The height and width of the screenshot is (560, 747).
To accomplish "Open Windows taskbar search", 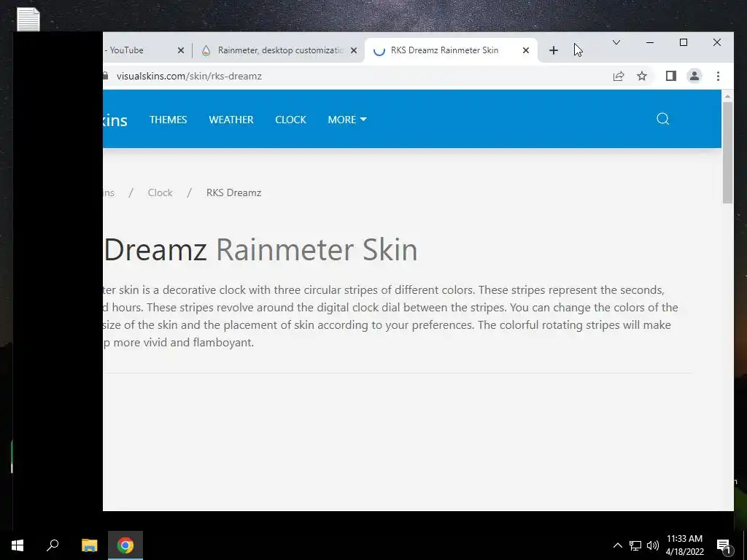I will point(53,545).
